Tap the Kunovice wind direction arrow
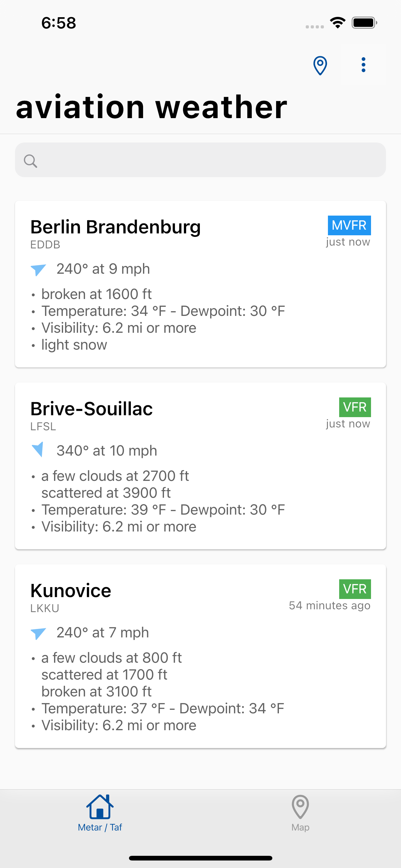This screenshot has width=401, height=868. [x=38, y=633]
